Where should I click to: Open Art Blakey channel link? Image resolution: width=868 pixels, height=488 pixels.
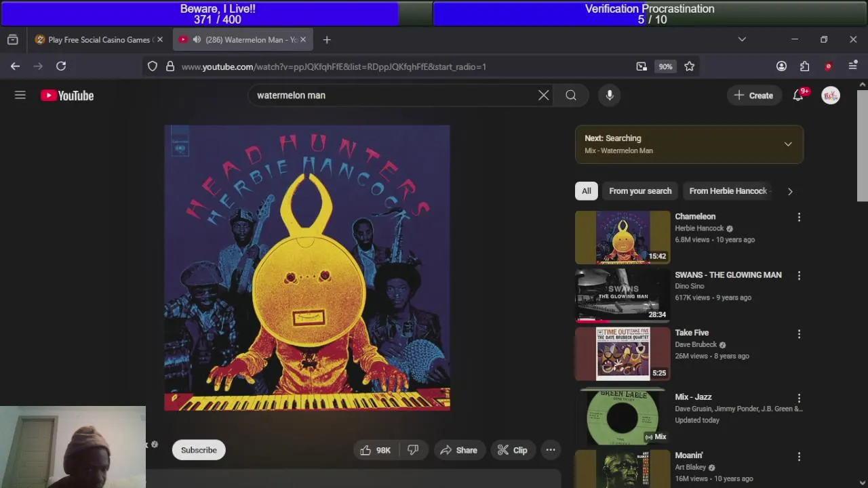click(690, 467)
